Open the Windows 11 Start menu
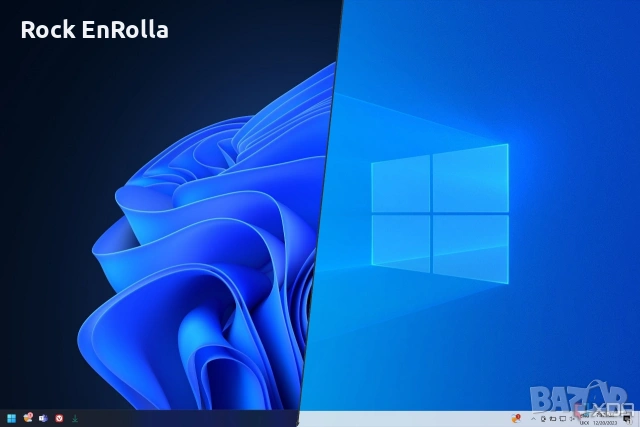The height and width of the screenshot is (427, 640). click(11, 418)
